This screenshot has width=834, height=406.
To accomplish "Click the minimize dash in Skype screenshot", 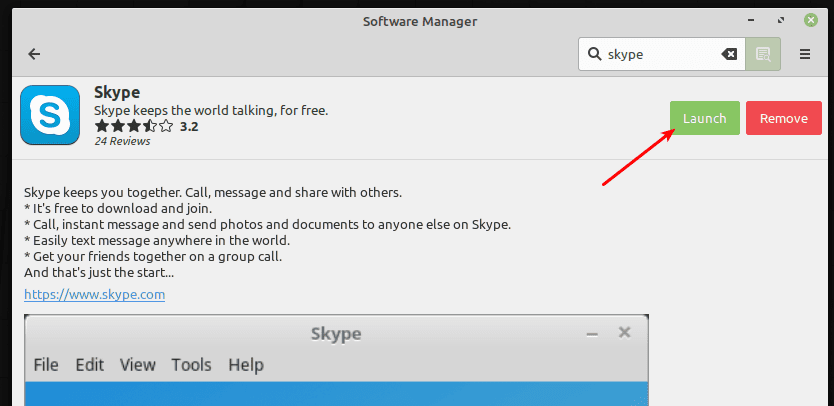I will coord(592,334).
